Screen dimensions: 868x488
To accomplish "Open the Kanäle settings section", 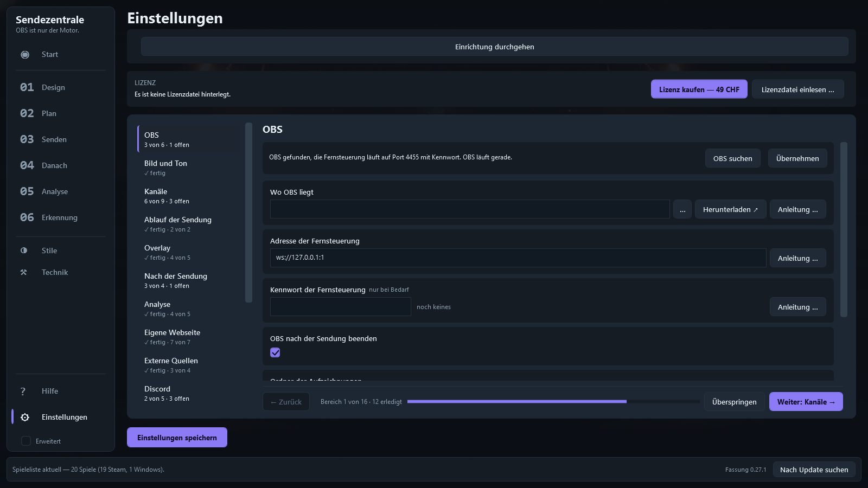I will [x=190, y=196].
